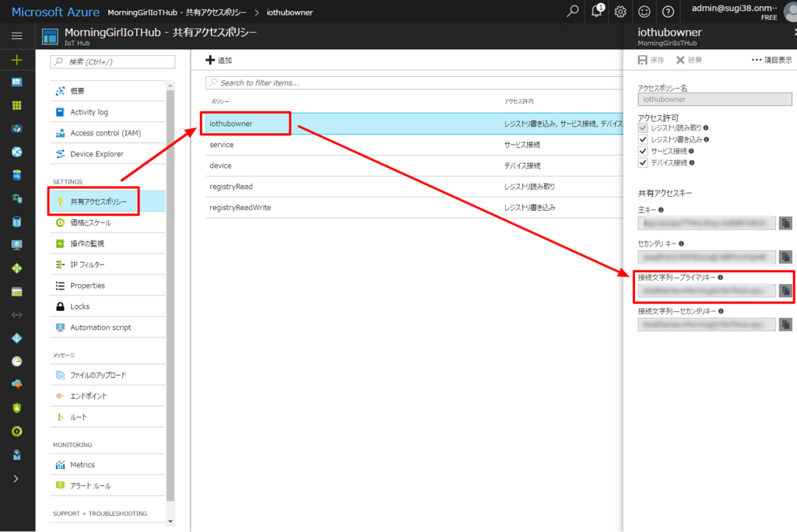The width and height of the screenshot is (797, 532).
Task: Open 操作の監視 menu item
Action: pyautogui.click(x=107, y=243)
